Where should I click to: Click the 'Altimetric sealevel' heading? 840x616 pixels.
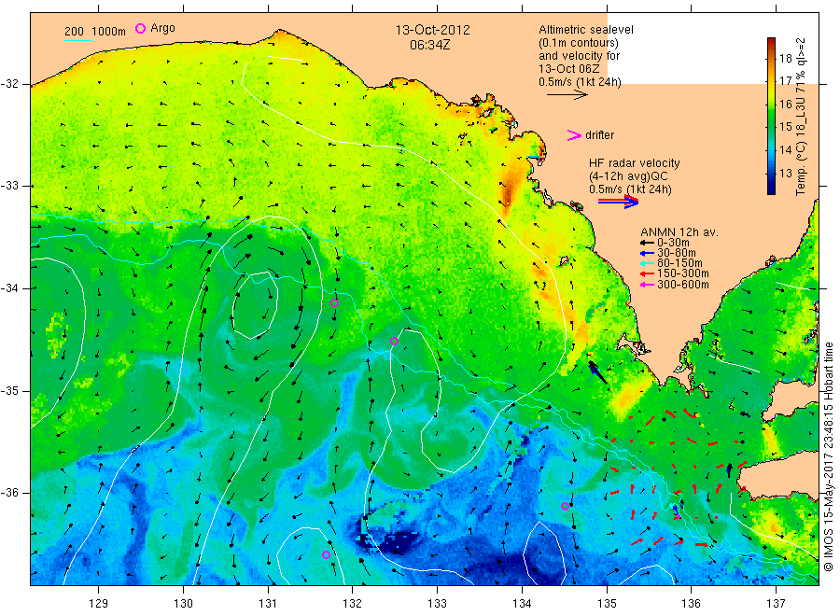point(586,30)
